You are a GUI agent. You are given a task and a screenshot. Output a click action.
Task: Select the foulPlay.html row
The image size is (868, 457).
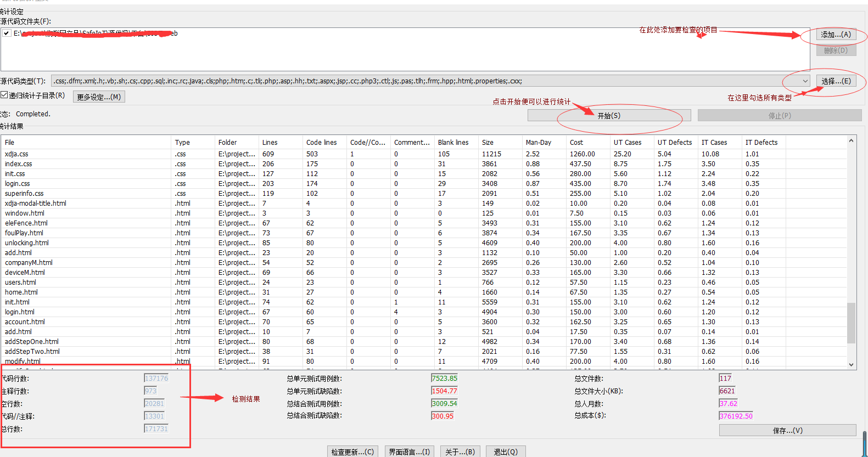click(x=423, y=233)
